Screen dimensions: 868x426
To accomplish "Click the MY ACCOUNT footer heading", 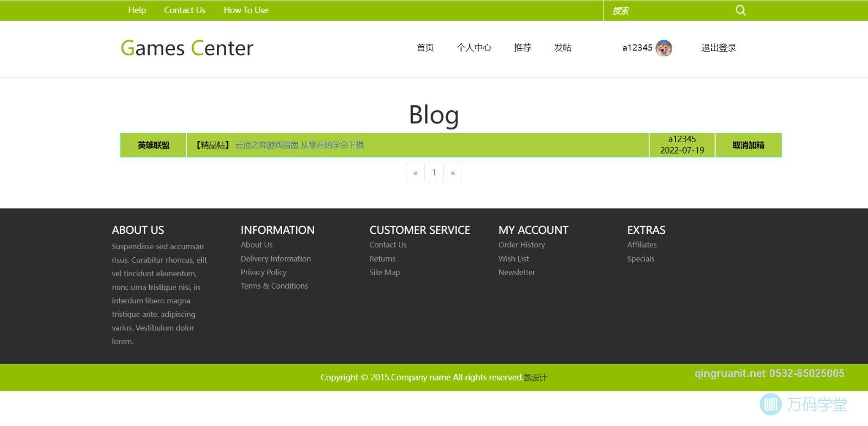I will [x=533, y=230].
